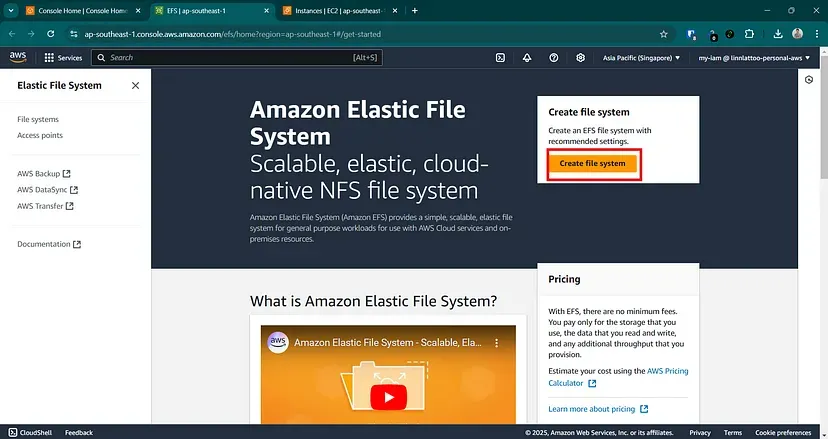Screen dimensions: 828x439
Task: Click the page vertical scrollbar
Action: [x=824, y=115]
